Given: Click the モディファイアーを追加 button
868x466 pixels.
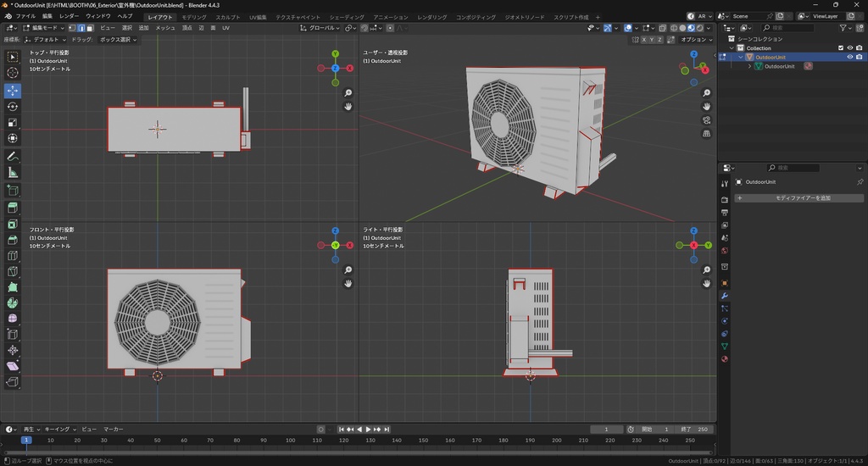Looking at the screenshot, I should [x=798, y=198].
